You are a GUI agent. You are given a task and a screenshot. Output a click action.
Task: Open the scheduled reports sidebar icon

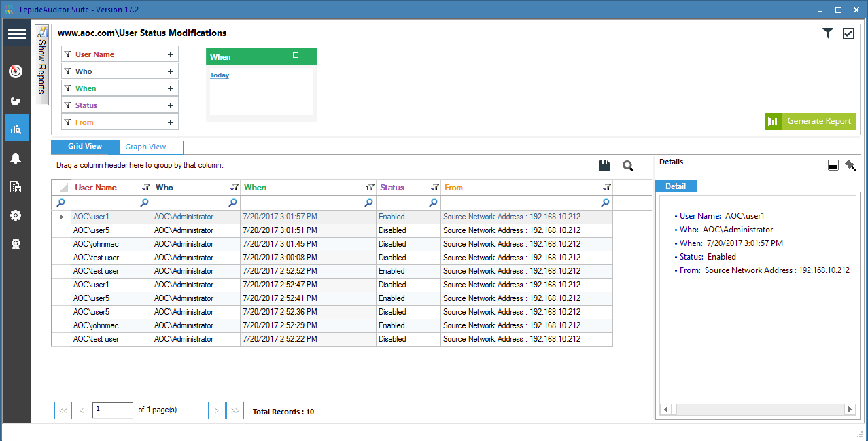click(x=16, y=187)
